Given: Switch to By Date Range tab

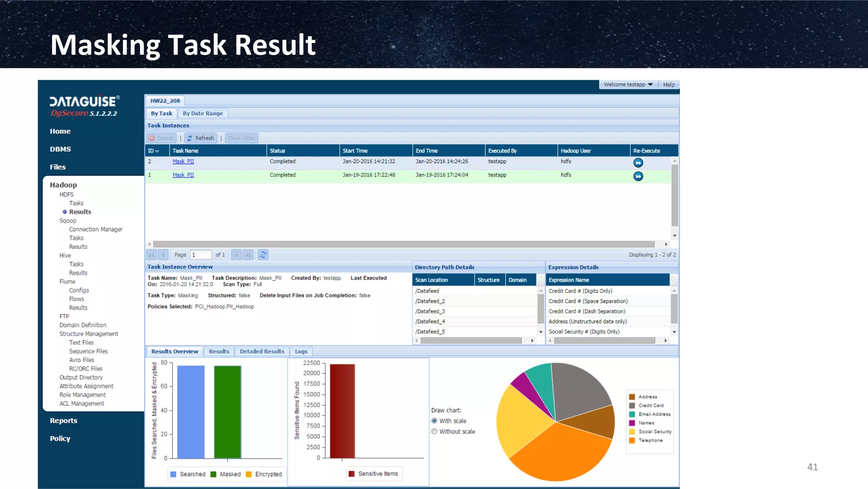Looking at the screenshot, I should click(x=203, y=113).
